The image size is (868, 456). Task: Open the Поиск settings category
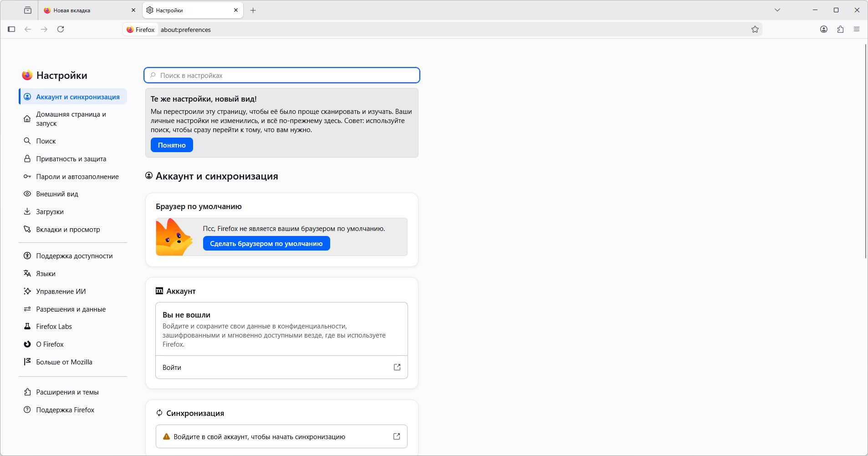pyautogui.click(x=73, y=141)
